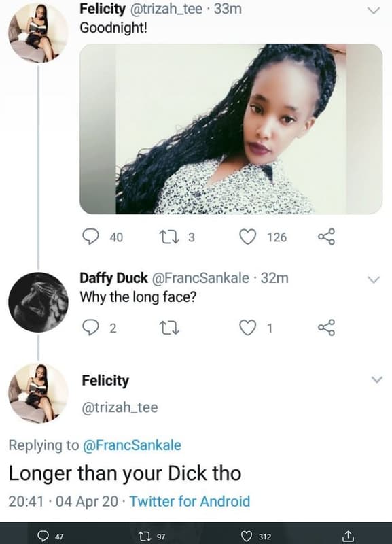Open the share menu on Daffy Duck's tweet
The width and height of the screenshot is (392, 544).
327,328
